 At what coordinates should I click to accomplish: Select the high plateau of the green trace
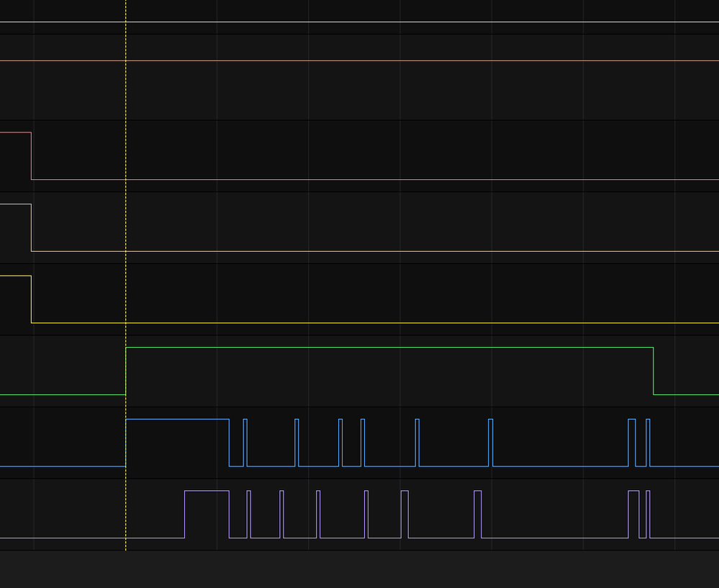tap(389, 348)
